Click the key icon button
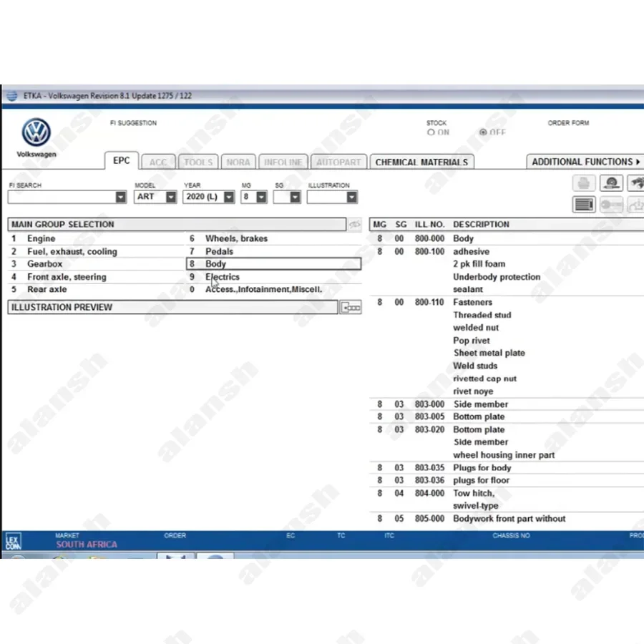This screenshot has height=644, width=644. [610, 205]
